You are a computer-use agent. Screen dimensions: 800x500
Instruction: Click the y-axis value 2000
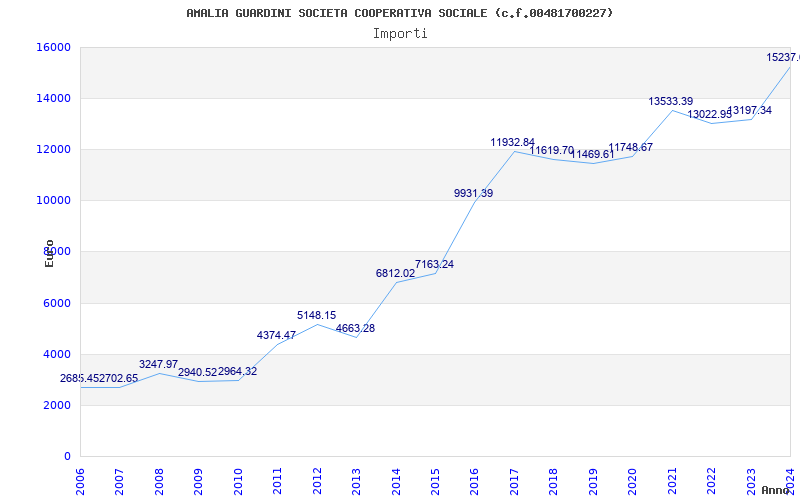57,405
